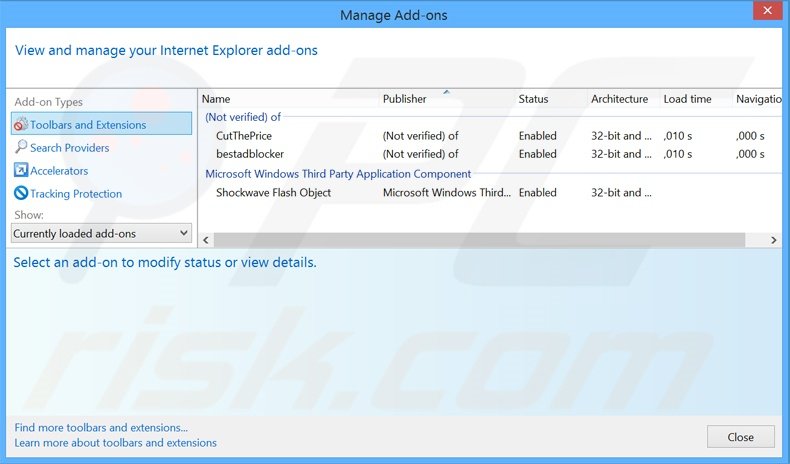The width and height of the screenshot is (790, 464).
Task: Close the Manage Add-ons window
Action: (740, 437)
